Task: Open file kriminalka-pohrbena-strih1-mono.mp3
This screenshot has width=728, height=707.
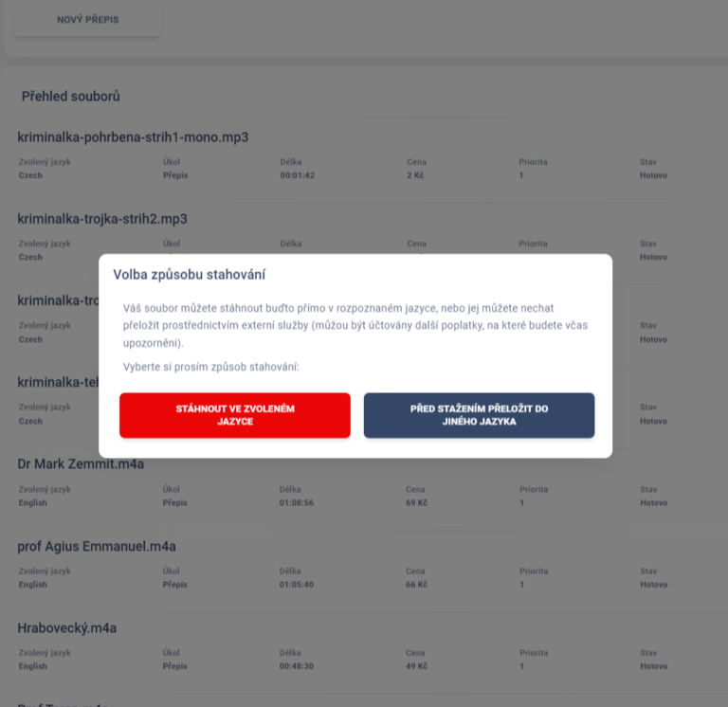Action: pyautogui.click(x=133, y=137)
